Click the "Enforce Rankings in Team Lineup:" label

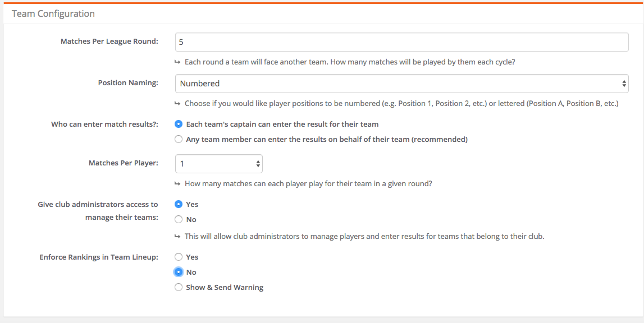pyautogui.click(x=99, y=257)
